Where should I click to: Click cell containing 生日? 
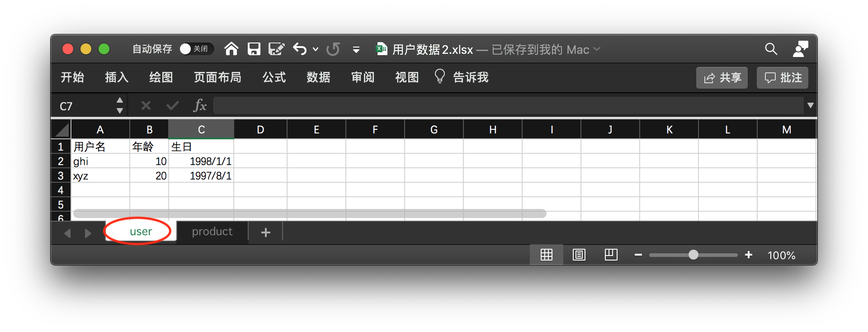(x=201, y=147)
